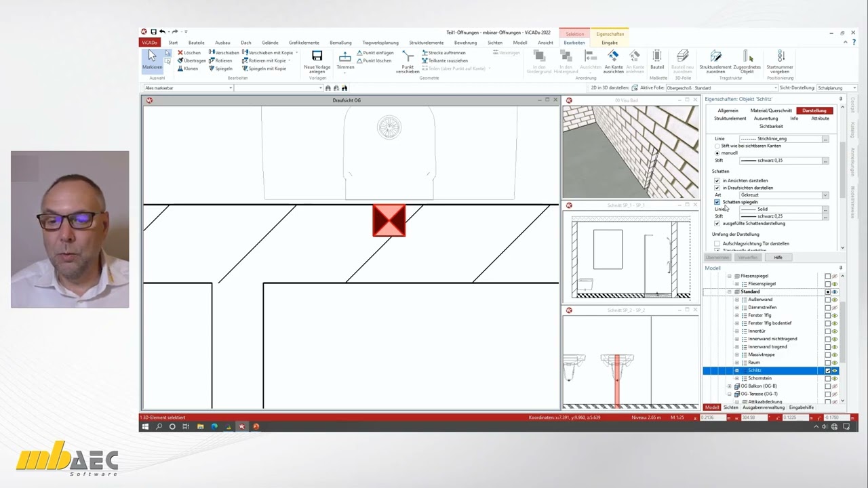Image resolution: width=868 pixels, height=488 pixels.
Task: Open the Bauteil Maßkette icon
Action: (x=656, y=60)
